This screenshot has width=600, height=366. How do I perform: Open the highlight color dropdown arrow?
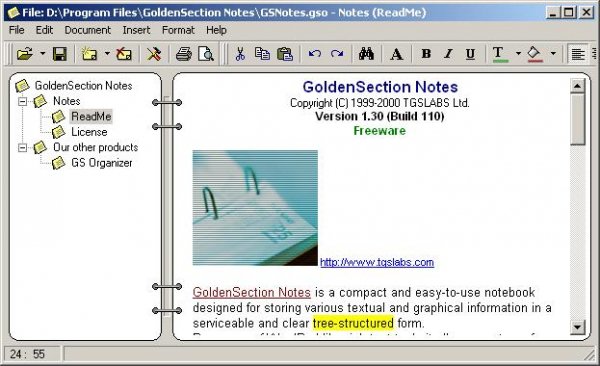[x=553, y=54]
